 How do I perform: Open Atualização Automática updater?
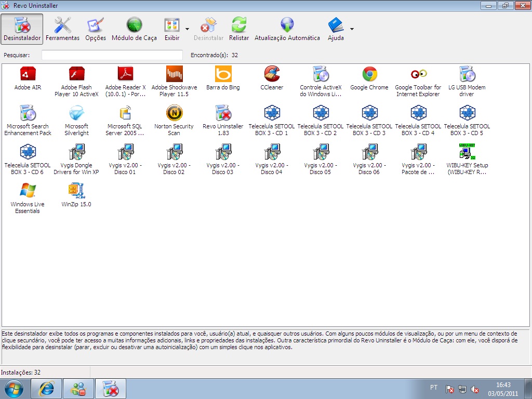pos(287,29)
